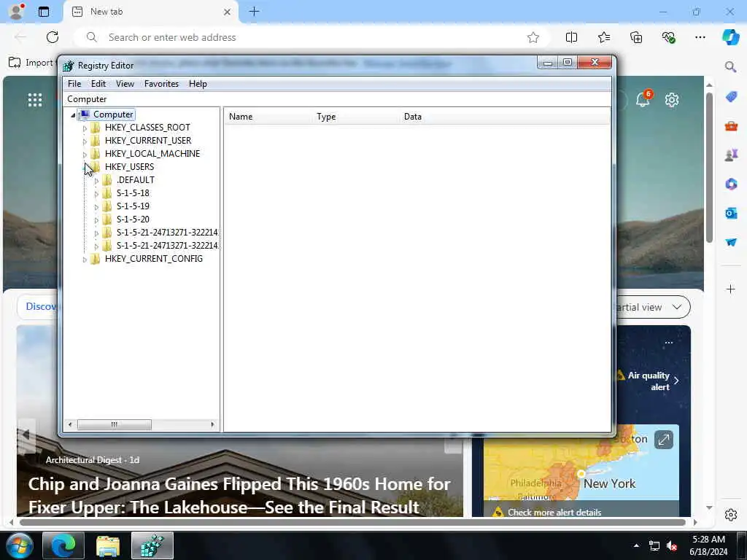Switch to Registry Editor taskbar button
The height and width of the screenshot is (560, 747).
click(x=152, y=545)
